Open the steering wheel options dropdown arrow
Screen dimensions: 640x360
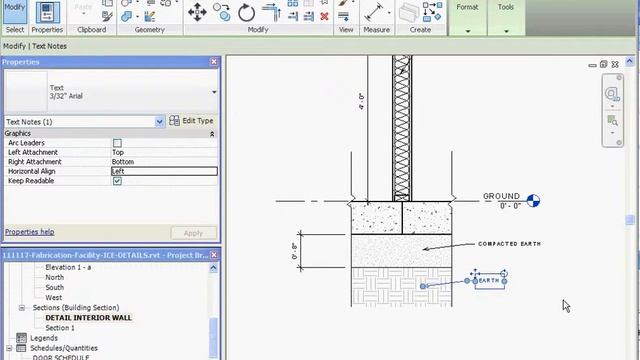[612, 107]
